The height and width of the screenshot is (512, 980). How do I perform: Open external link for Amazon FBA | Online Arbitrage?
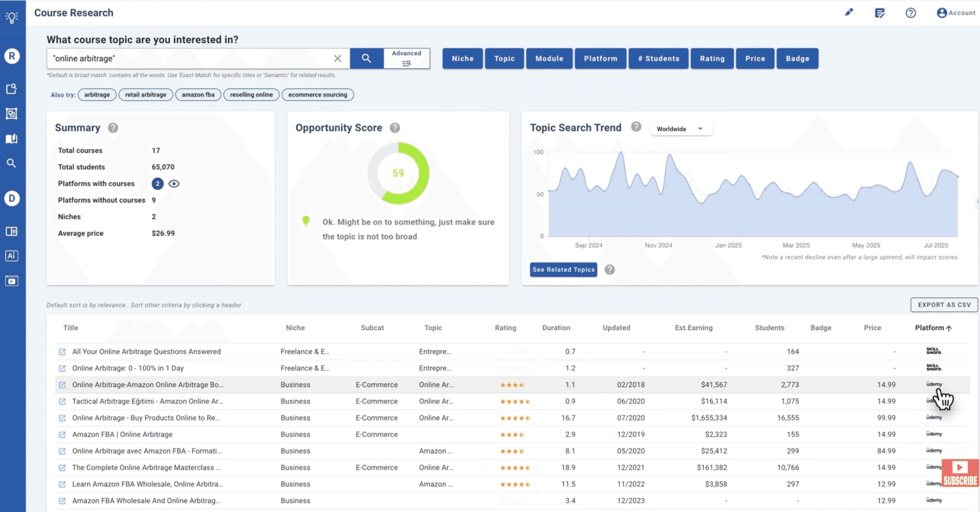(62, 434)
